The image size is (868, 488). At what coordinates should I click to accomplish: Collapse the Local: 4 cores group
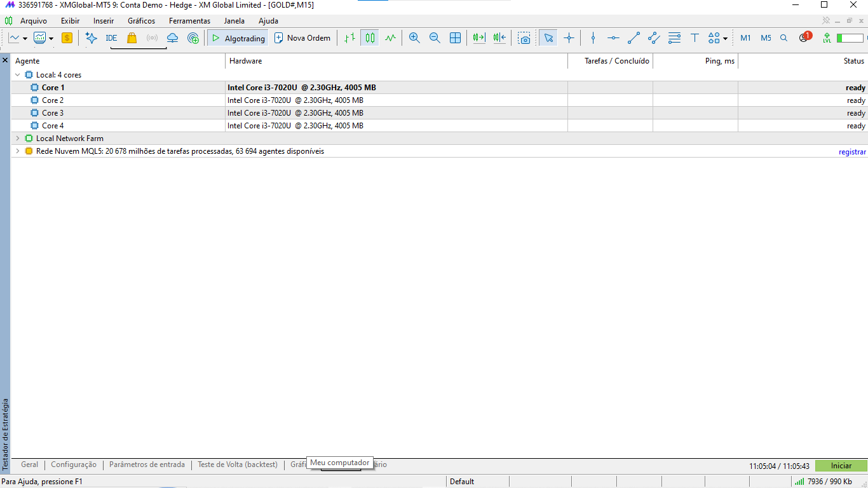17,75
